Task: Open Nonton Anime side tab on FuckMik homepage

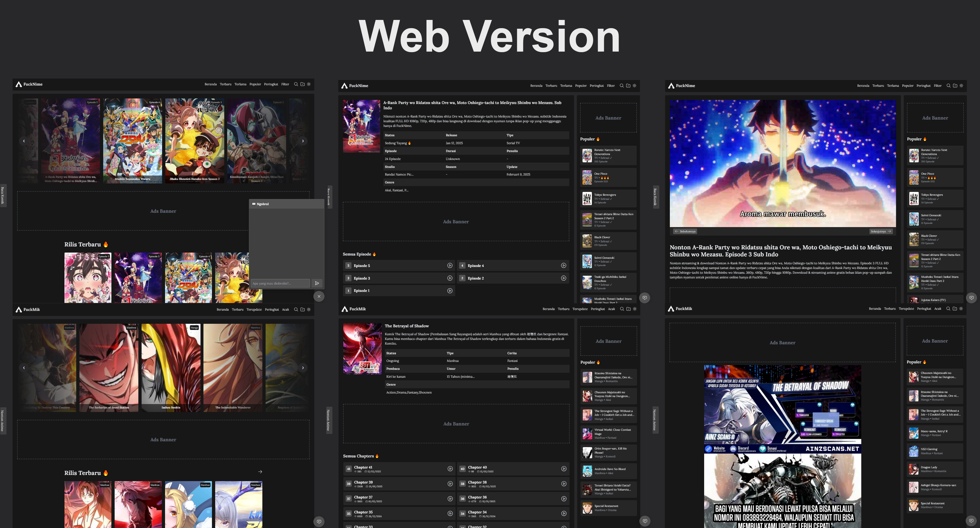Action: 3,420
